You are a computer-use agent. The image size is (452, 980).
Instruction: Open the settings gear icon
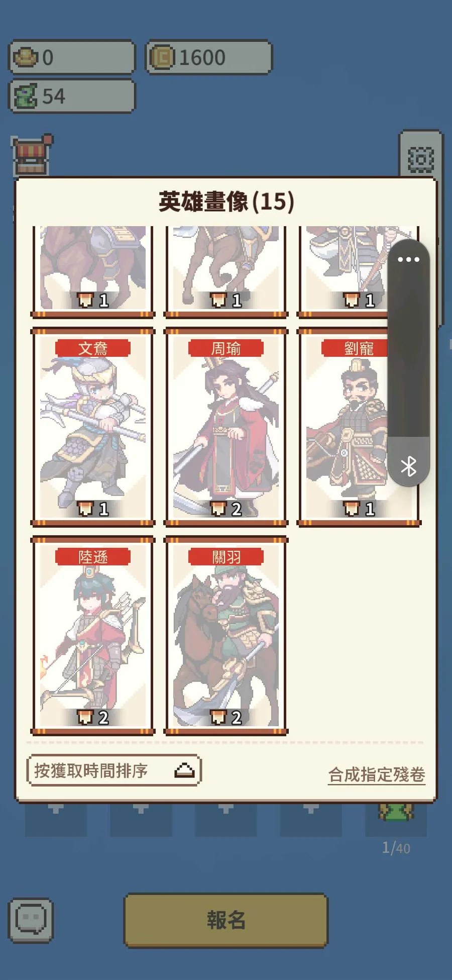tap(420, 160)
